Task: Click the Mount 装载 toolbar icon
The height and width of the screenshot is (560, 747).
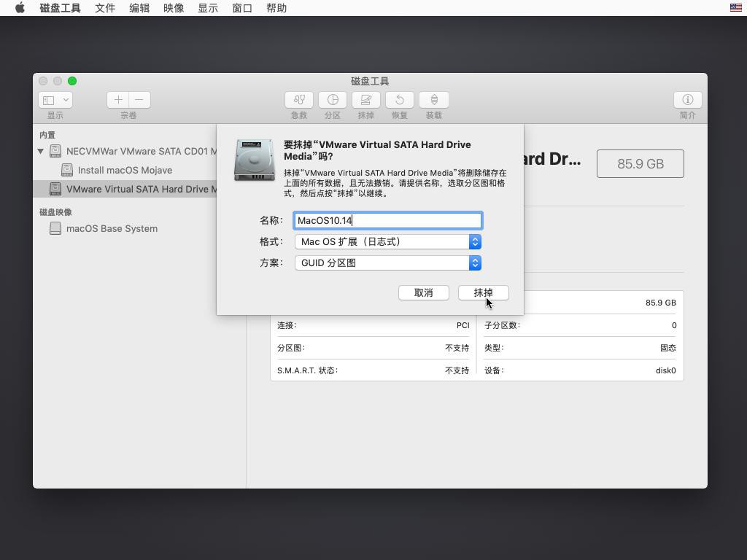Action: [434, 99]
